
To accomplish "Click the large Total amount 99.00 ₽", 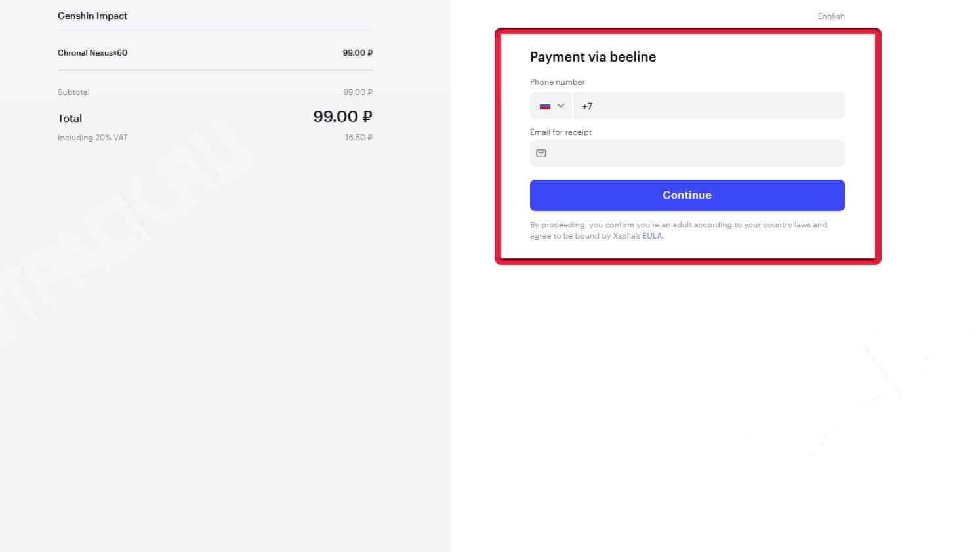I will click(x=342, y=117).
